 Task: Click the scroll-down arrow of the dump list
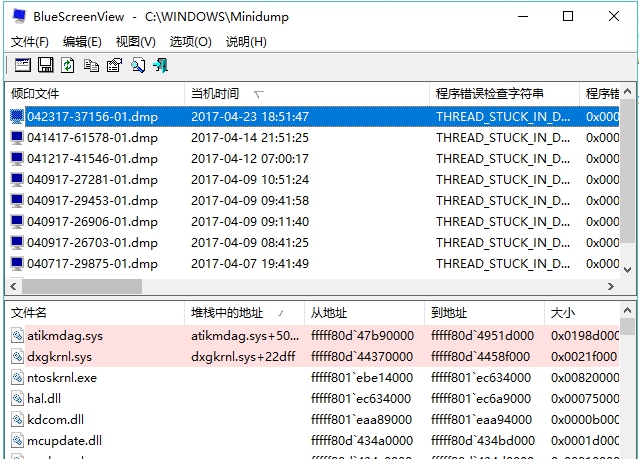(628, 270)
